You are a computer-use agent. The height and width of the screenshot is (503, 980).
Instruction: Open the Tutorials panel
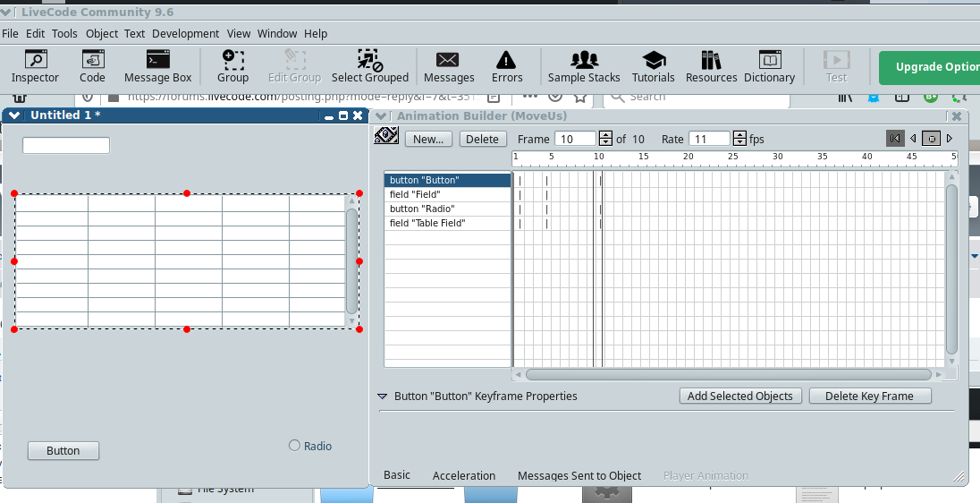[653, 67]
